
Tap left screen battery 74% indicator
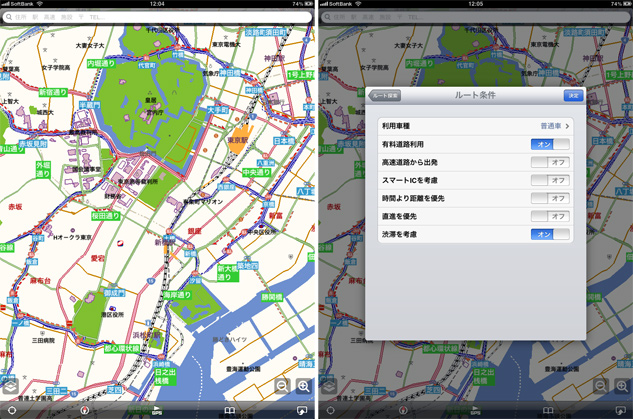(x=303, y=4)
